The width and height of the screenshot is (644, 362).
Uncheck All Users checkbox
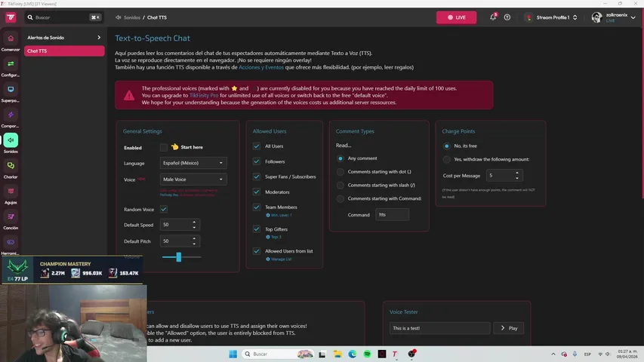click(x=256, y=146)
